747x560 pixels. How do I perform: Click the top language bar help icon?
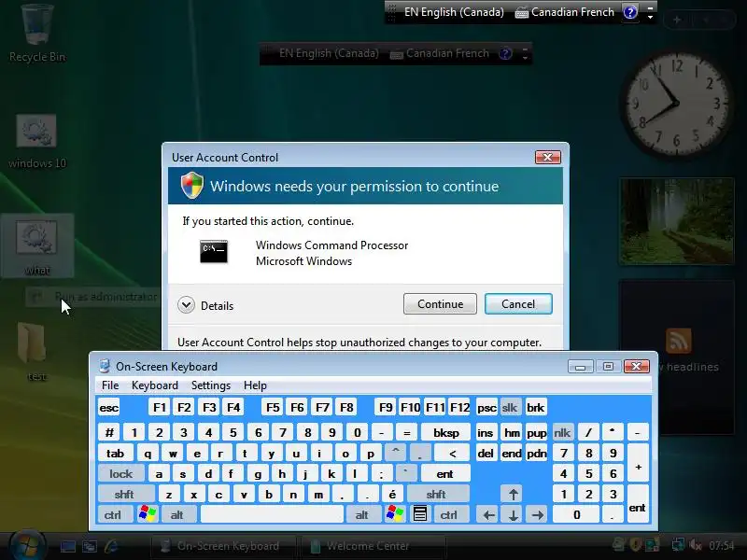coord(630,12)
